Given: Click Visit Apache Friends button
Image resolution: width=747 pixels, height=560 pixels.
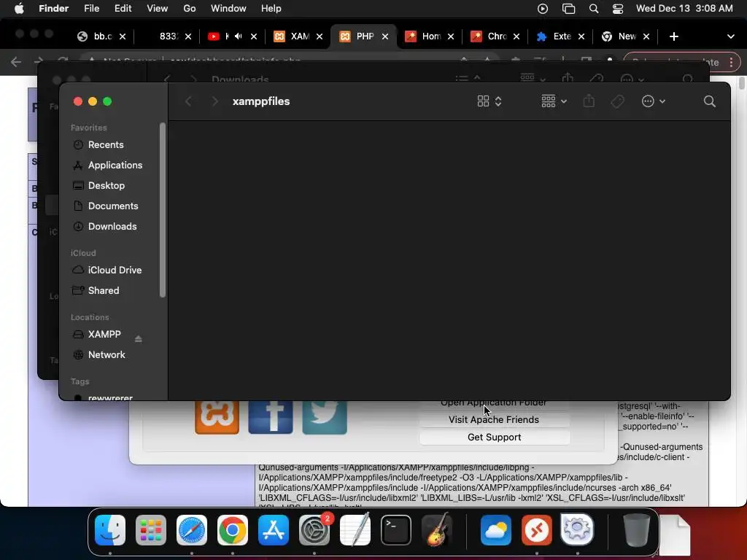Looking at the screenshot, I should (494, 419).
